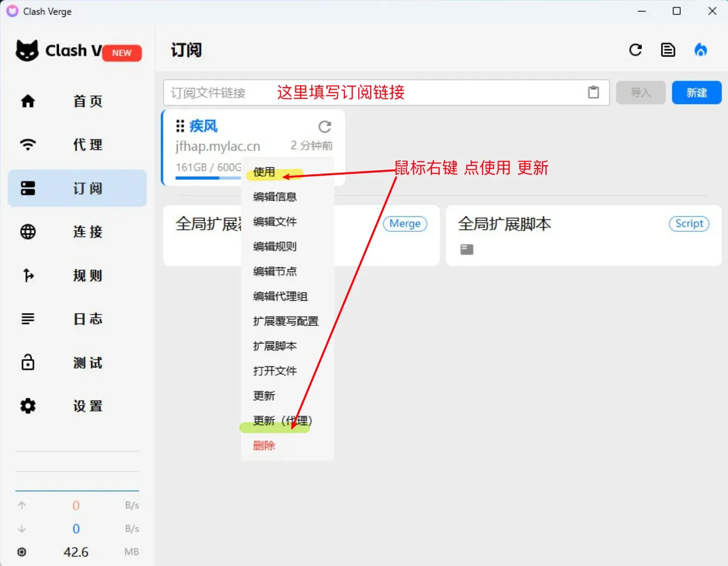Select 删除 to delete the subscription
The width and height of the screenshot is (728, 566).
[264, 445]
